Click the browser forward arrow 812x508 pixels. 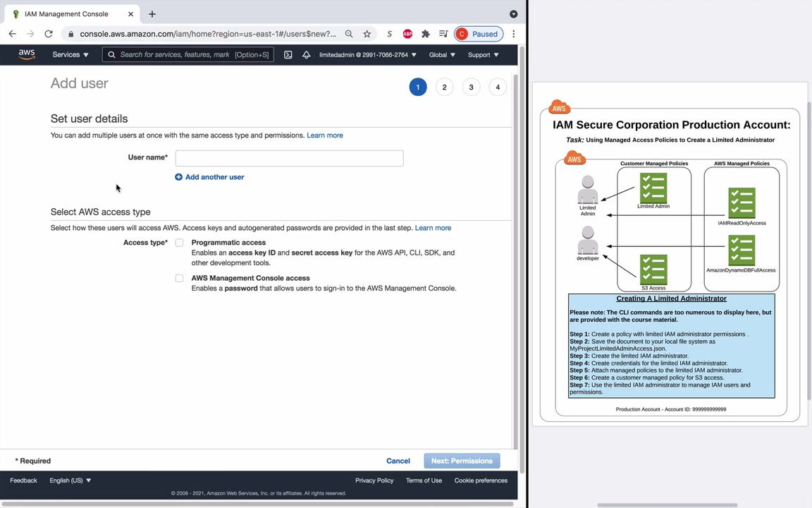30,34
